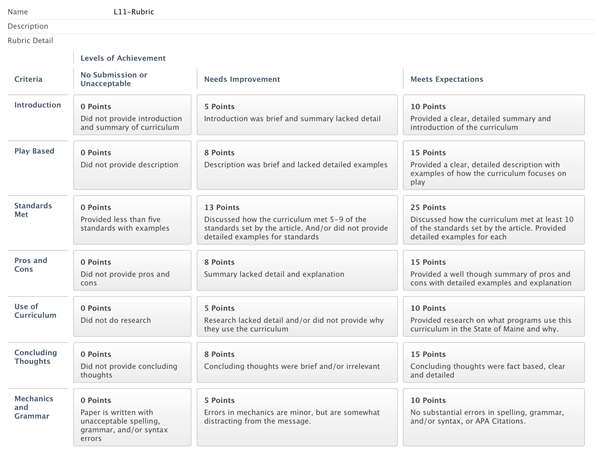Select 'Concluding thoughts were fact based' cell
Viewport: 600px width, 458px height.
pyautogui.click(x=494, y=363)
